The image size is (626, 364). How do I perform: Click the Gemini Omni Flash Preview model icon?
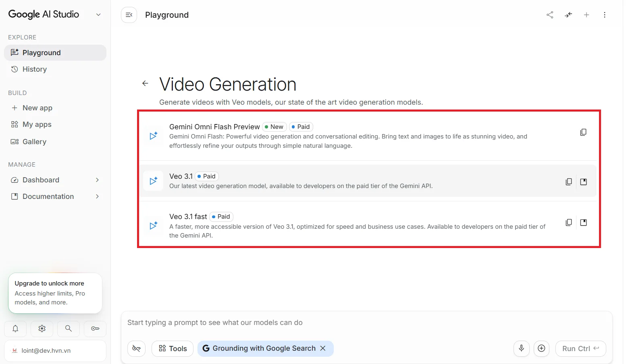point(153,136)
